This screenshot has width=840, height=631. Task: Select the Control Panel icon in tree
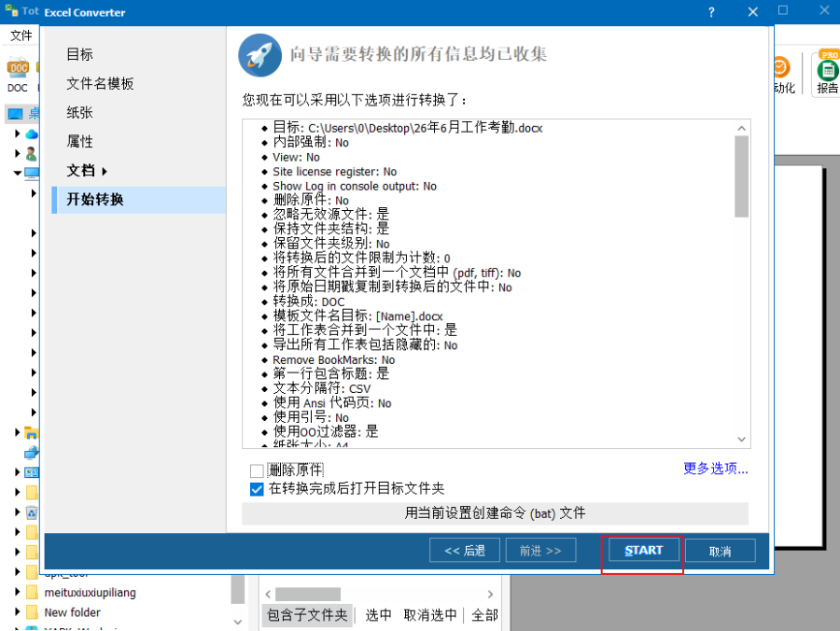coord(32,472)
